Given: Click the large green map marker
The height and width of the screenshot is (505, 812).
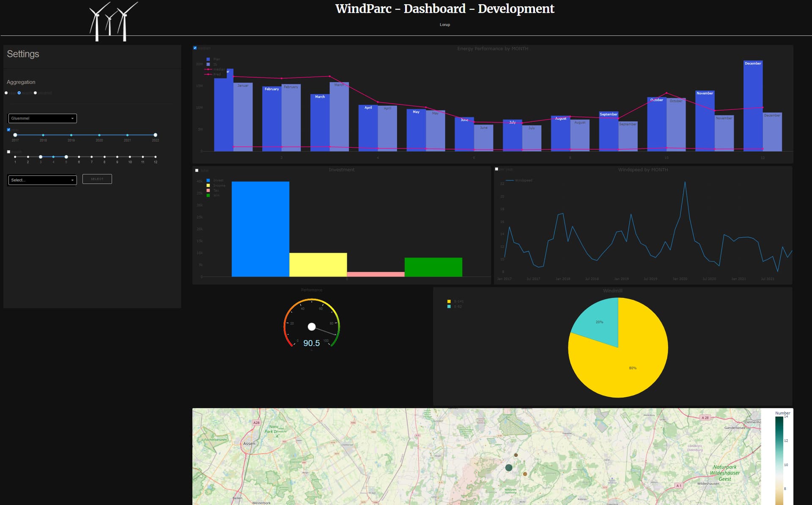Looking at the screenshot, I should pos(509,467).
